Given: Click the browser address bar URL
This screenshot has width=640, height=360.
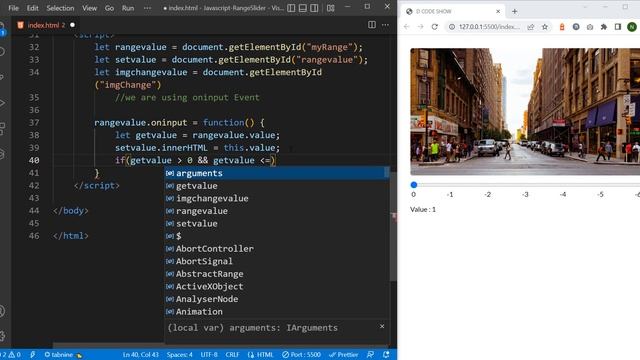Looking at the screenshot, I should coord(489,27).
